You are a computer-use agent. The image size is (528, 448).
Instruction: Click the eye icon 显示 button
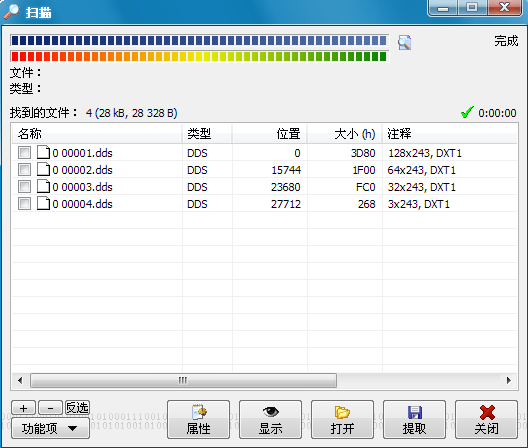point(270,419)
